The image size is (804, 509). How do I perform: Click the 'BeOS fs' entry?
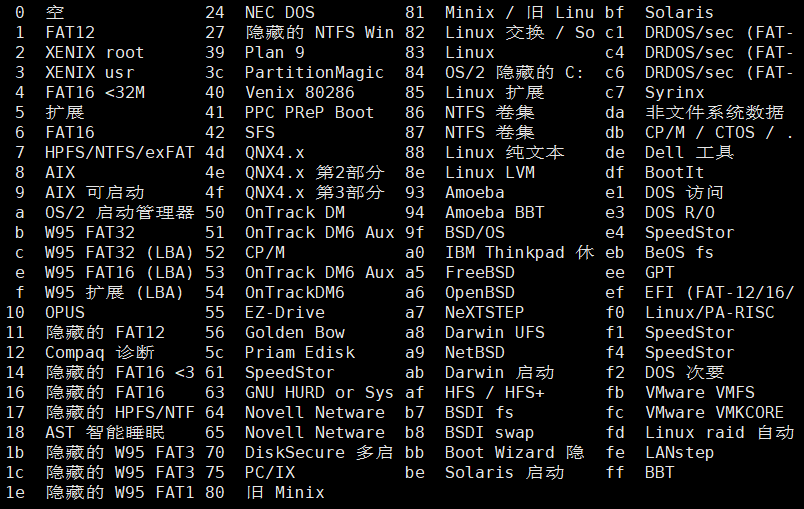click(680, 252)
